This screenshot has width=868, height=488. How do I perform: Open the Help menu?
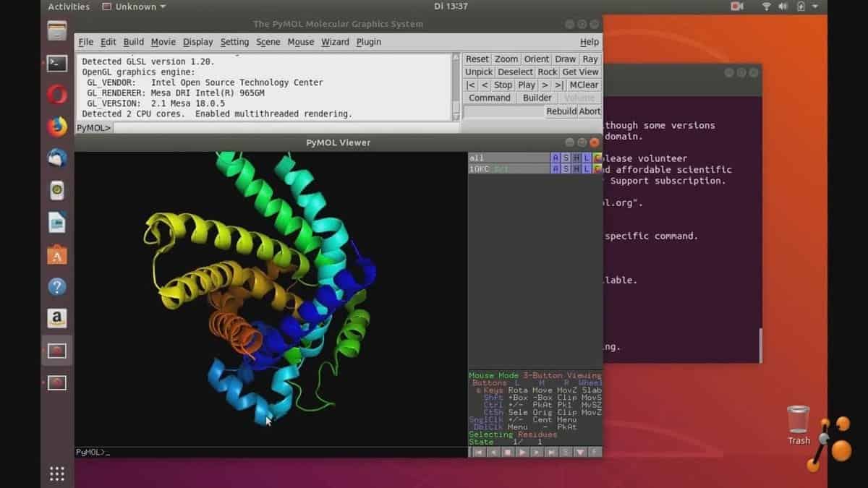(590, 42)
